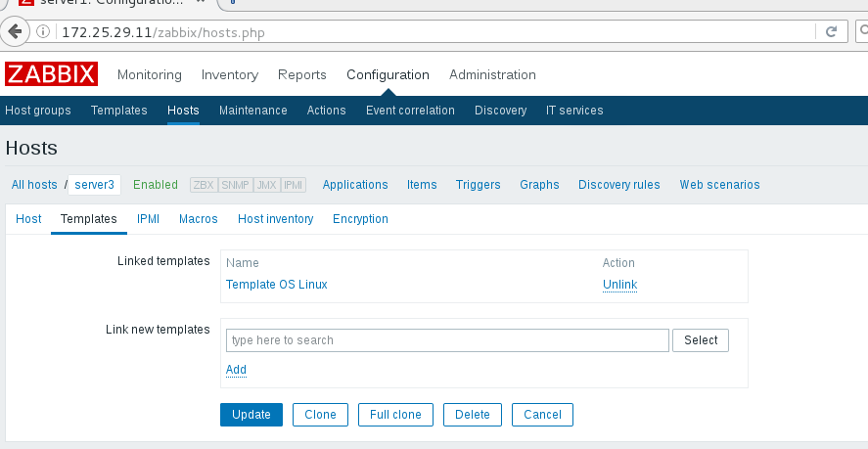Click the Cancel button
The width and height of the screenshot is (868, 449).
(x=542, y=415)
